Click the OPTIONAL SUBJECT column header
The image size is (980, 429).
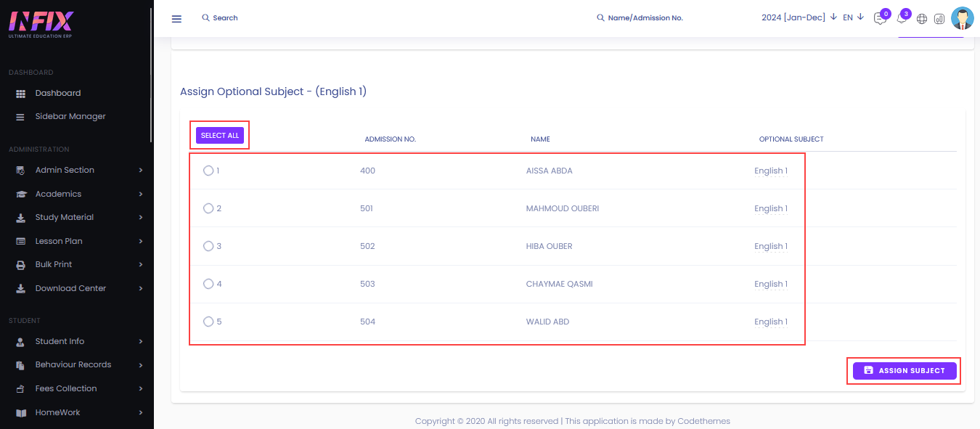[791, 139]
